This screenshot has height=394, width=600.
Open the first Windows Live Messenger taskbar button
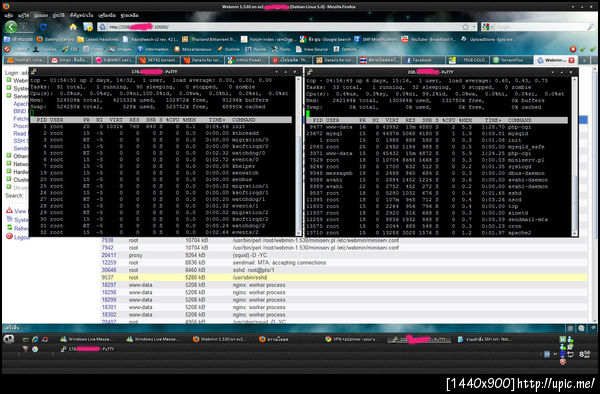point(86,339)
